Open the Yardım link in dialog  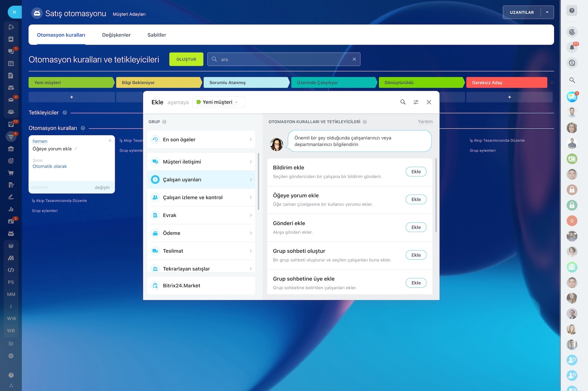click(x=425, y=121)
